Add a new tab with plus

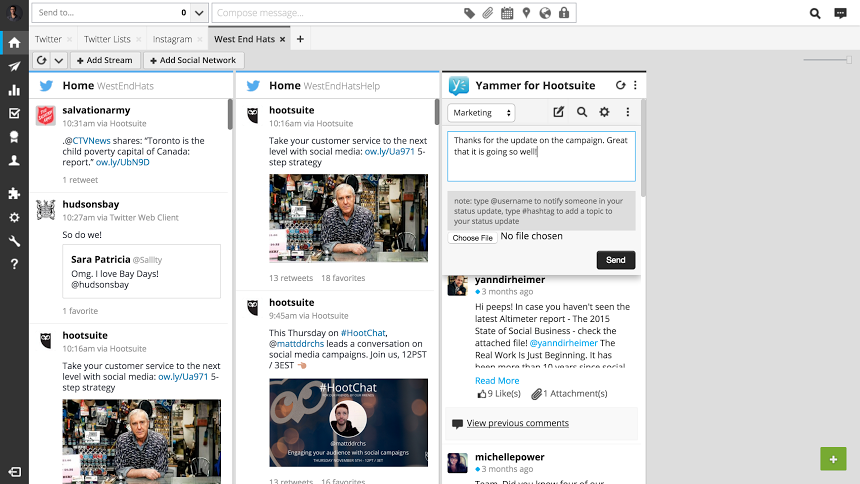pos(300,39)
